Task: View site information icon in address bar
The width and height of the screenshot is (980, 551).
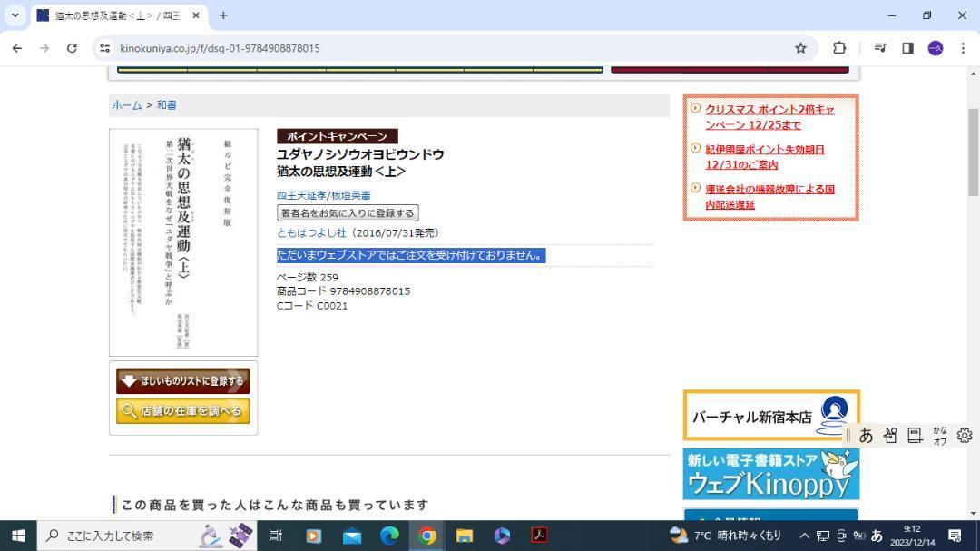Action: pyautogui.click(x=105, y=48)
